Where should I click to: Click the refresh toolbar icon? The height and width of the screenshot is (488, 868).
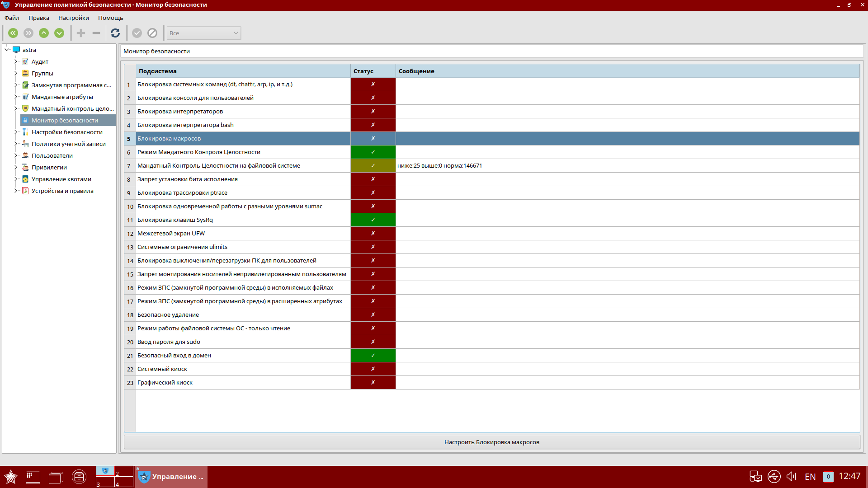[x=115, y=33]
